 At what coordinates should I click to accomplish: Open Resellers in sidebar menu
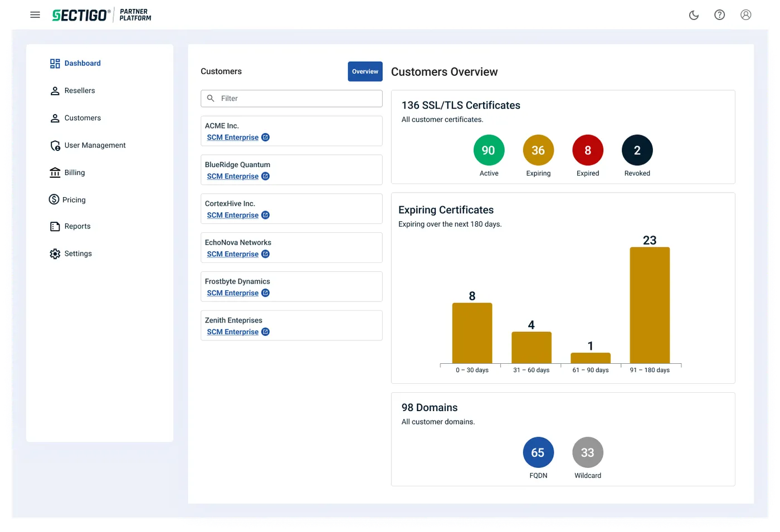80,91
